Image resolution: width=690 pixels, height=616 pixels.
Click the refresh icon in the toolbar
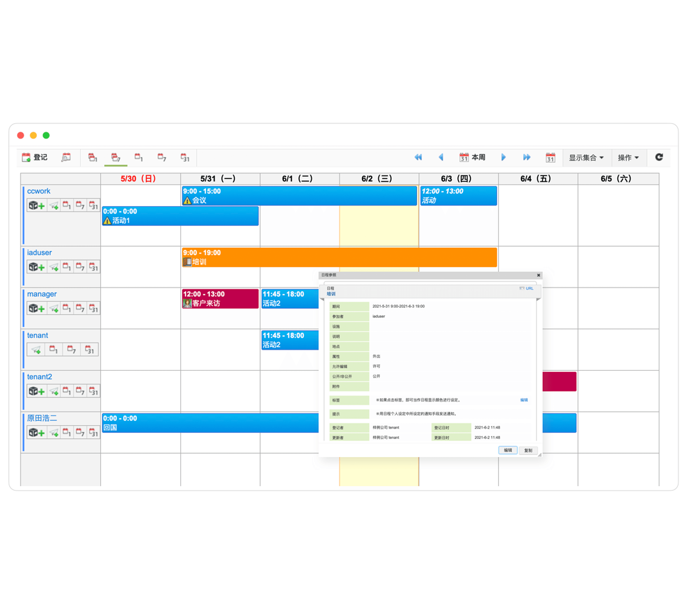(x=659, y=157)
